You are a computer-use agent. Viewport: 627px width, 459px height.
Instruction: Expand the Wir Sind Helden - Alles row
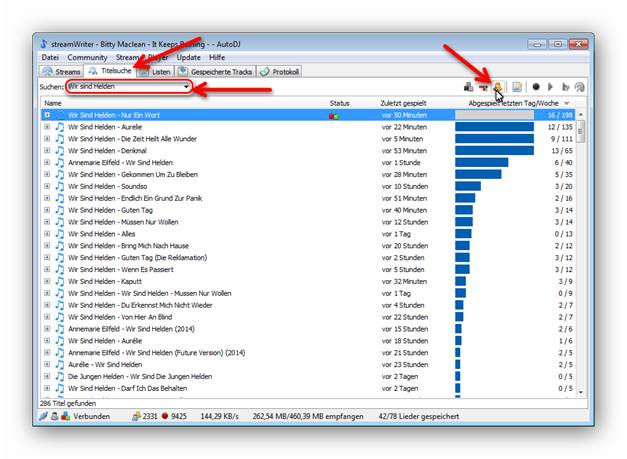[47, 233]
